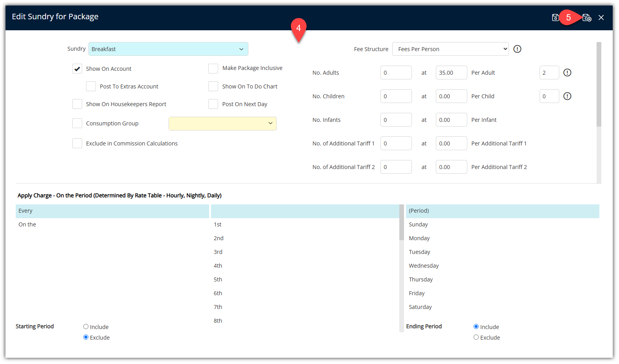Click the No. Children quantity field

click(x=396, y=96)
